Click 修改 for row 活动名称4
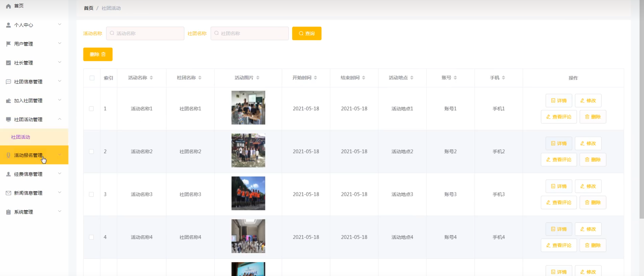 (x=588, y=229)
